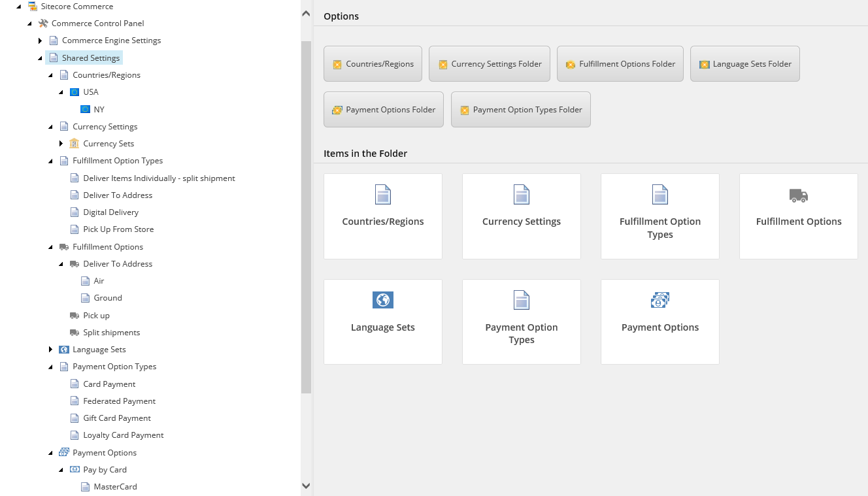Insert a Language Sets Folder

point(745,64)
